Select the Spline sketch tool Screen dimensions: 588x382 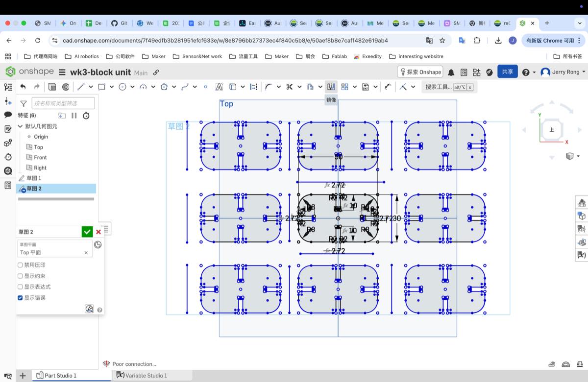click(185, 87)
